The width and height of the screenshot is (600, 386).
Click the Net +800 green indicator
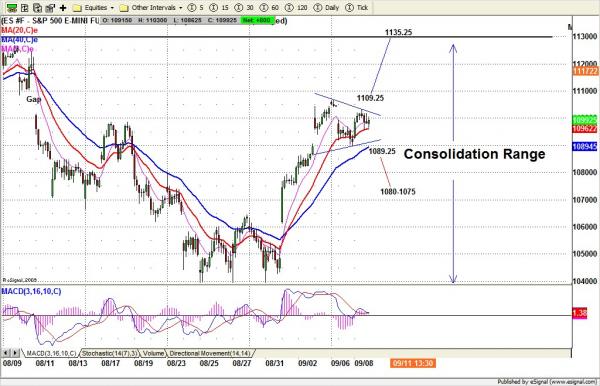257,20
